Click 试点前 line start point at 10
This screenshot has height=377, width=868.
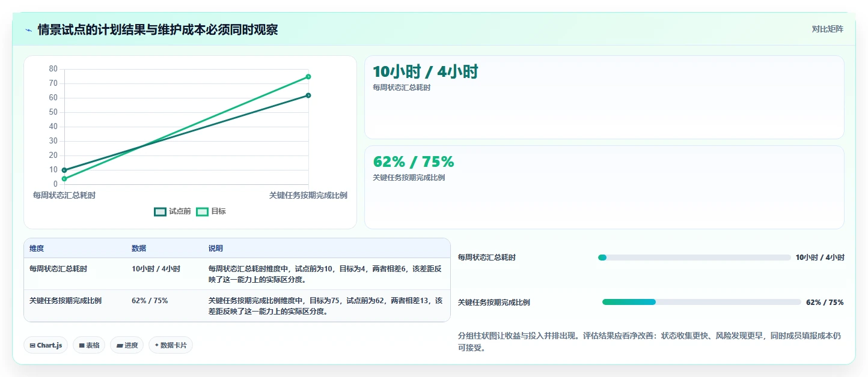(64, 170)
